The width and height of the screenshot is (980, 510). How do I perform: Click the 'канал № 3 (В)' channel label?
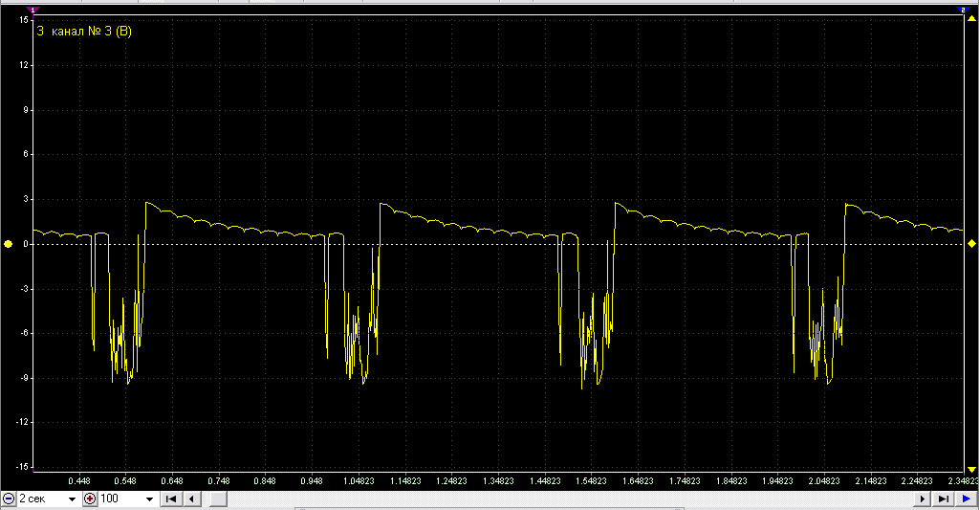click(x=91, y=32)
